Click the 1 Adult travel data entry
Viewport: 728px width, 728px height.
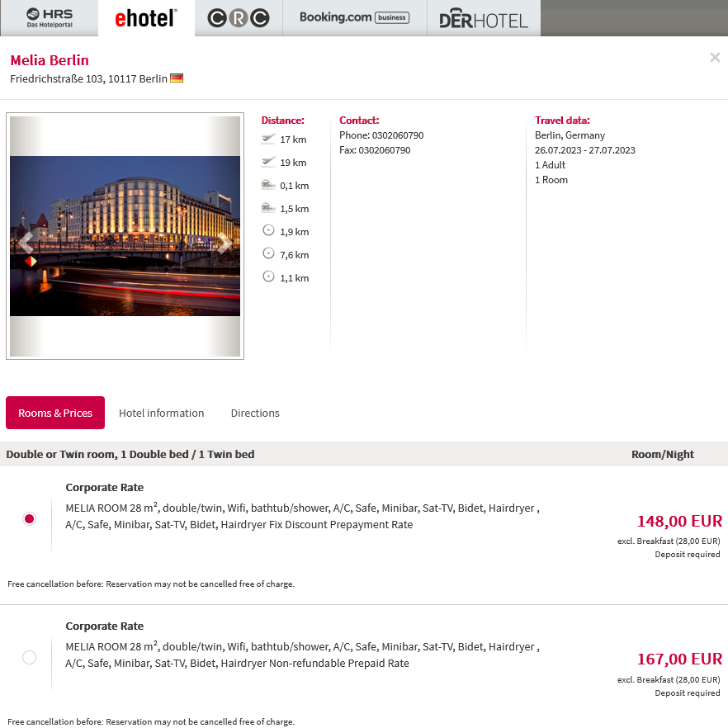pos(551,165)
